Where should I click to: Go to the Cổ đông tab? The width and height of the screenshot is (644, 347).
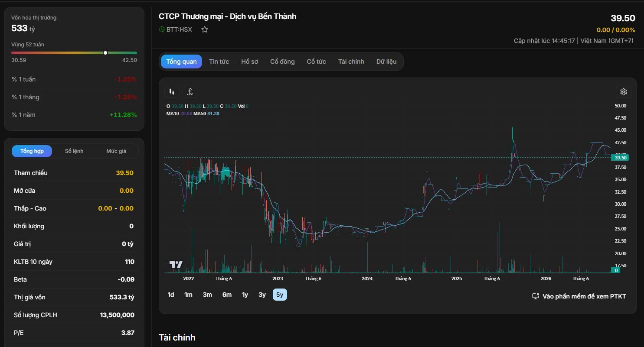282,62
